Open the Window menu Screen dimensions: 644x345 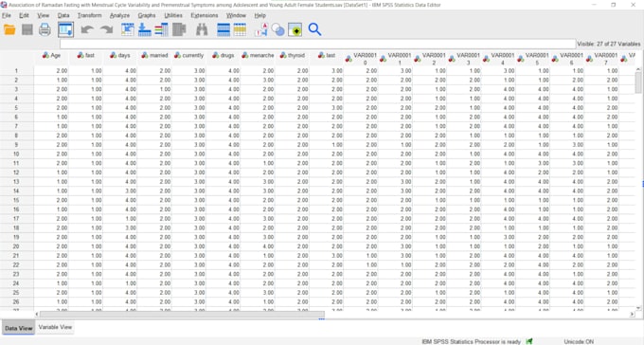236,15
